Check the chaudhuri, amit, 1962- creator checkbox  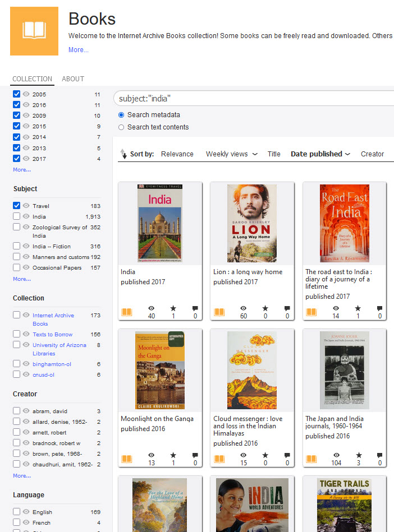click(x=16, y=464)
